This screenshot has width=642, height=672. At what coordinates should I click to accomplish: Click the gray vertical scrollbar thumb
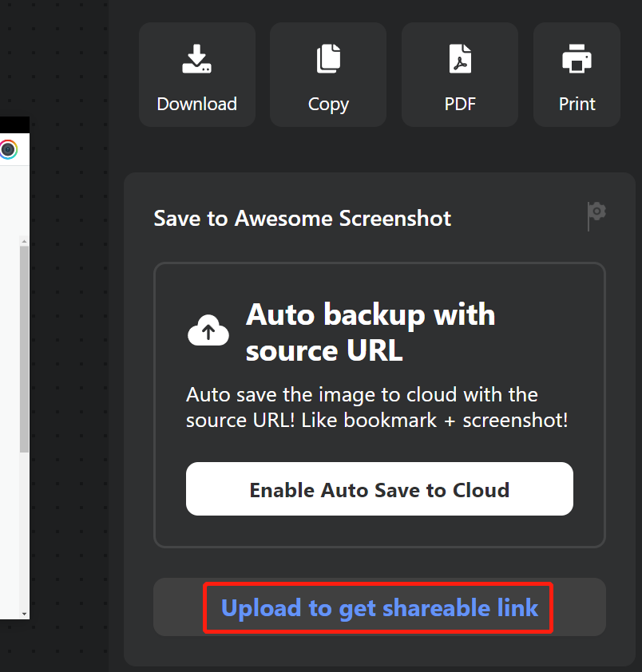[x=25, y=349]
